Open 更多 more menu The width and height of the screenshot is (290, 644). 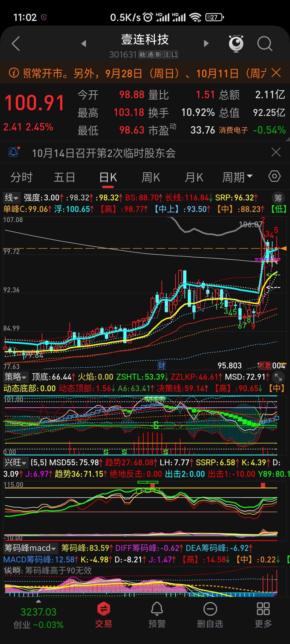(x=263, y=615)
